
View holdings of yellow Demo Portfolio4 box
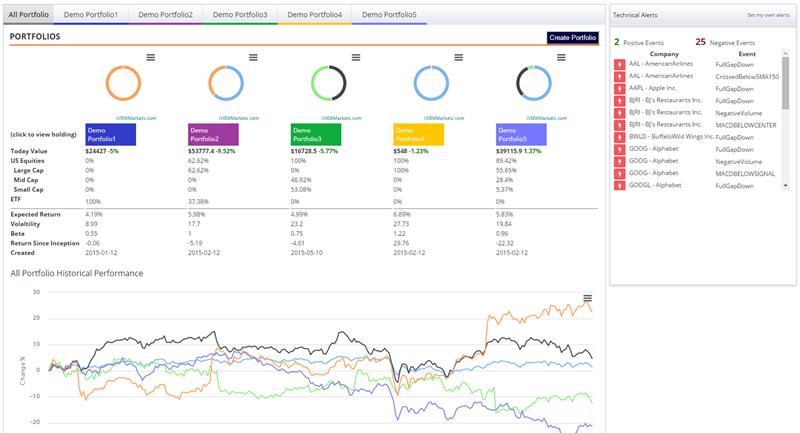click(418, 135)
